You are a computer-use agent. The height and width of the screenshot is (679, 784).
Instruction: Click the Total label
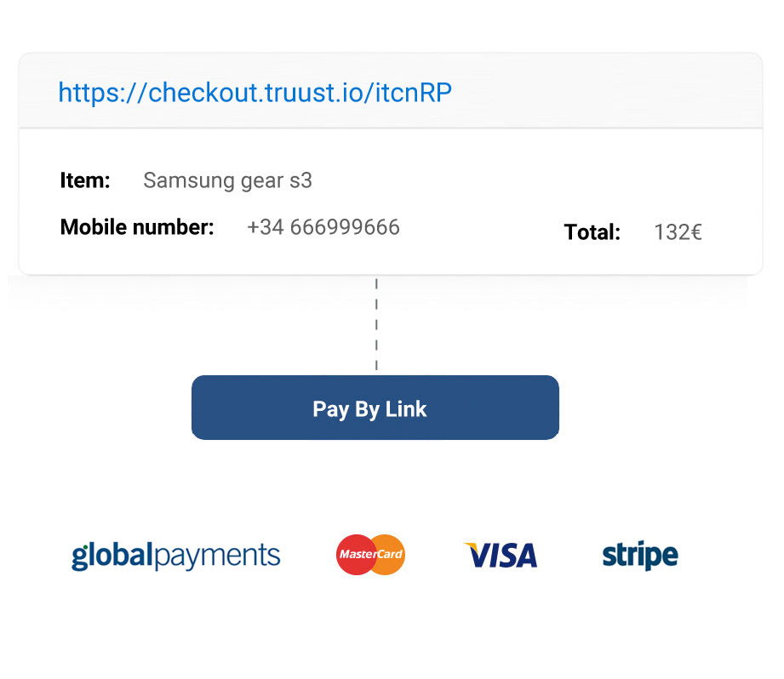click(x=592, y=232)
